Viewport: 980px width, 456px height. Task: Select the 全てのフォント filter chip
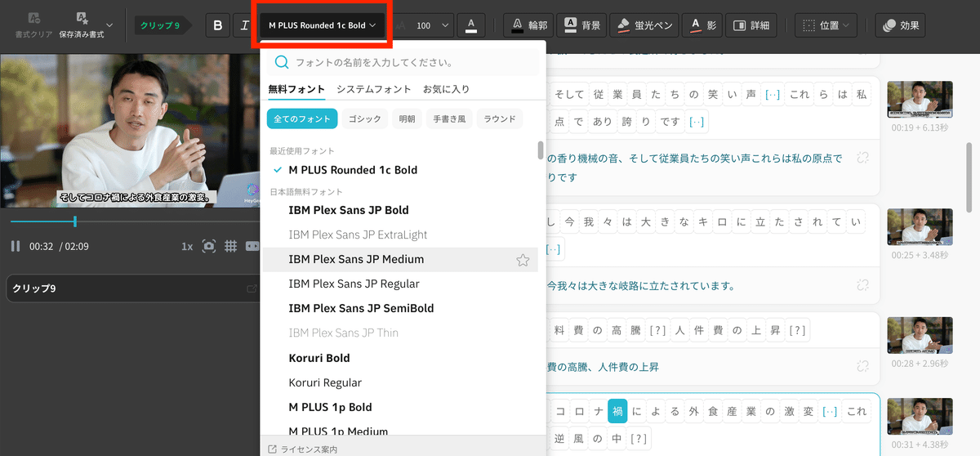click(302, 118)
